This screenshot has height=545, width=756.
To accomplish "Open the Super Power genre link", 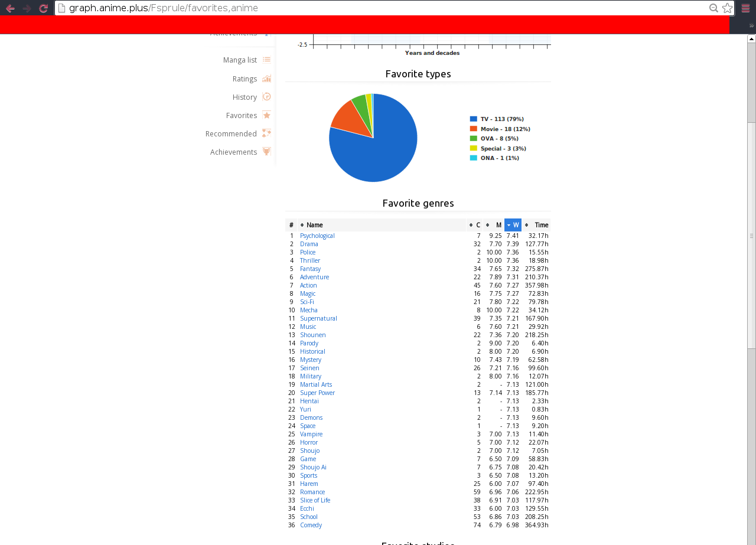I will (317, 393).
